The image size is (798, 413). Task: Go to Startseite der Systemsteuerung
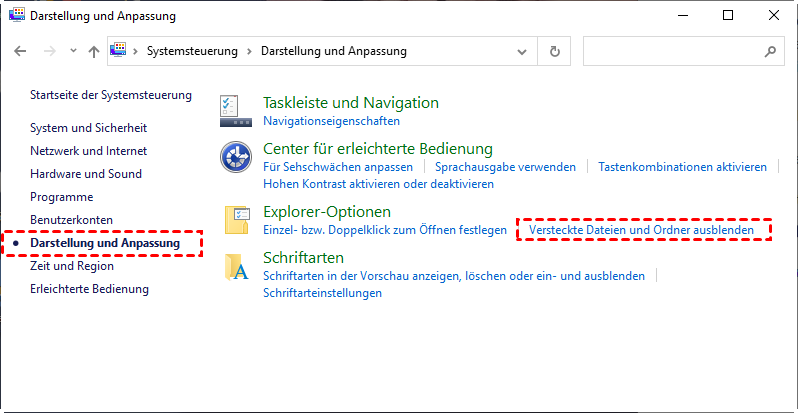[x=110, y=95]
